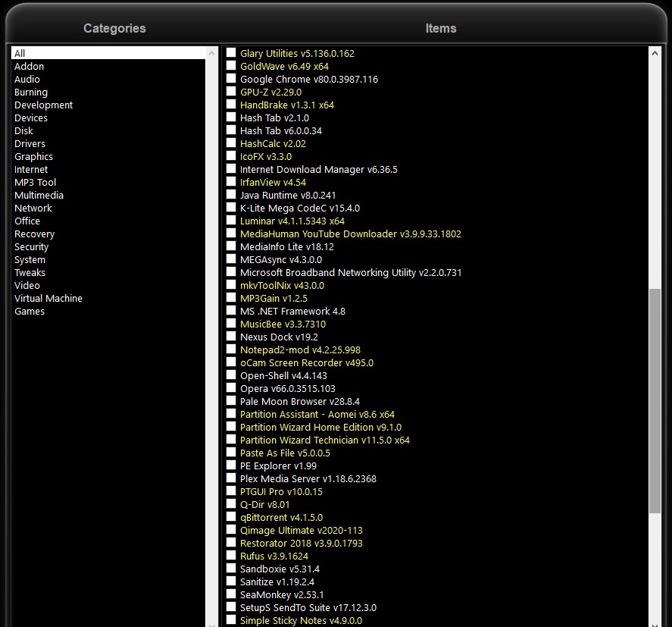
Task: Select the Recovery category
Action: [x=34, y=234]
